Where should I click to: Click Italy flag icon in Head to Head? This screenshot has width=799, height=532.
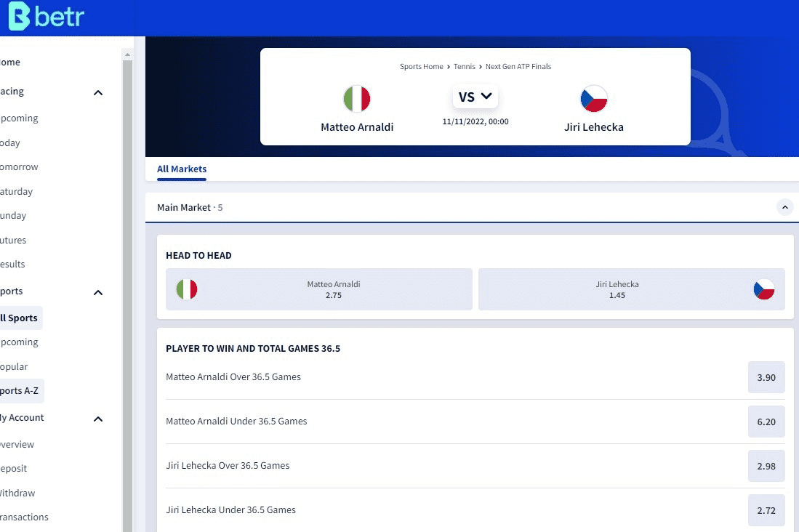coord(187,289)
